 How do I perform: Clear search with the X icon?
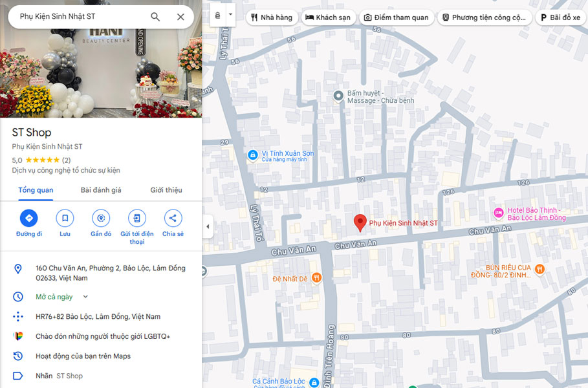180,17
